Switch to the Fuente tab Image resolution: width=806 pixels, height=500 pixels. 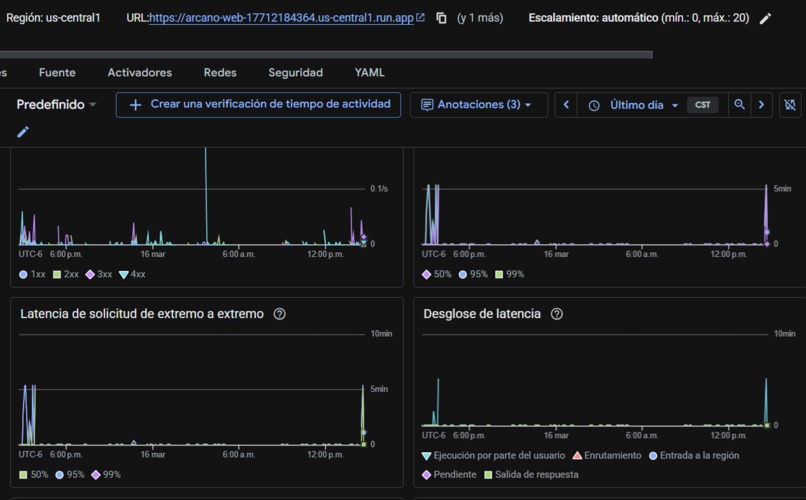57,72
